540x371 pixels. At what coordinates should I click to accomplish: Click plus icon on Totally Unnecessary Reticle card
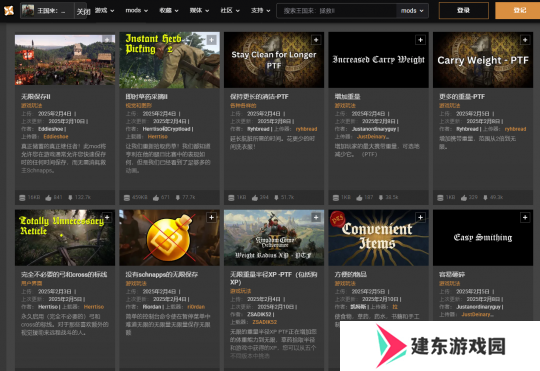click(x=107, y=218)
